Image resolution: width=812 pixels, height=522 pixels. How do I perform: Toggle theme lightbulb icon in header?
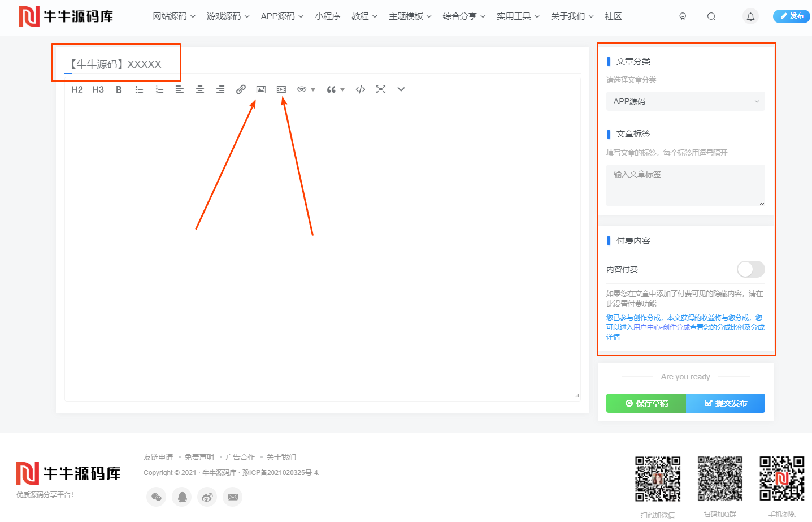[x=683, y=16]
